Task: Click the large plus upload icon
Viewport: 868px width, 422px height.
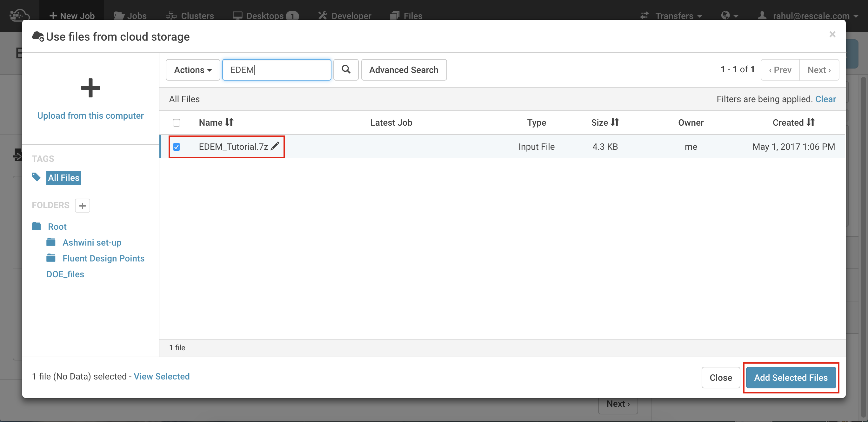Action: point(90,88)
